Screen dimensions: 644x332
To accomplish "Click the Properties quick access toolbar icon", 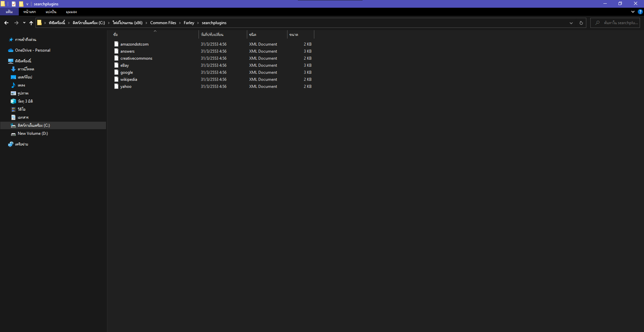I will click(14, 4).
